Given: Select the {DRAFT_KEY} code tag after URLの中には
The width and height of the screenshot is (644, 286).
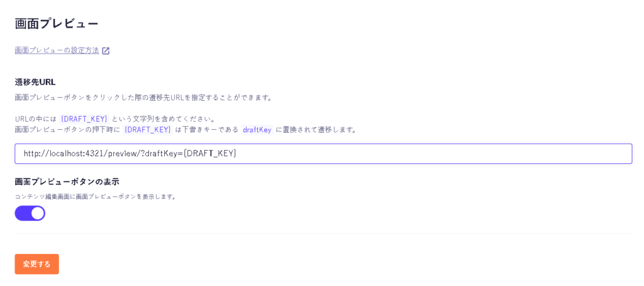Looking at the screenshot, I should (x=84, y=119).
